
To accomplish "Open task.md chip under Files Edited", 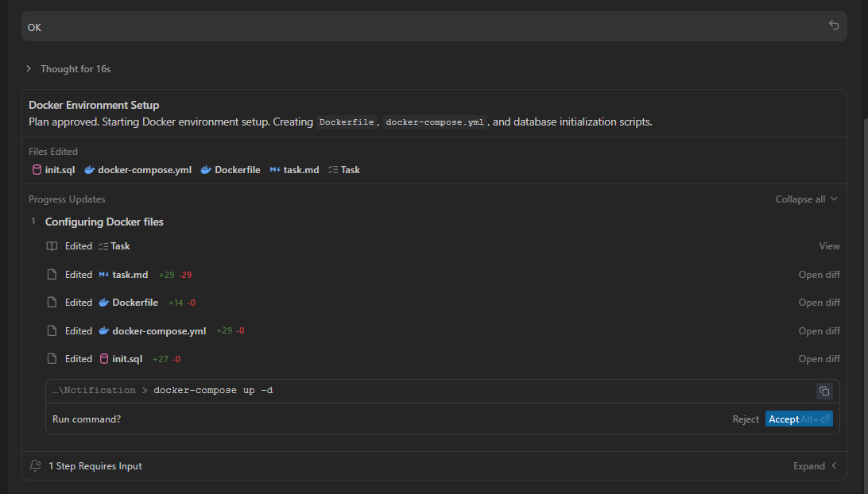I will [x=294, y=170].
